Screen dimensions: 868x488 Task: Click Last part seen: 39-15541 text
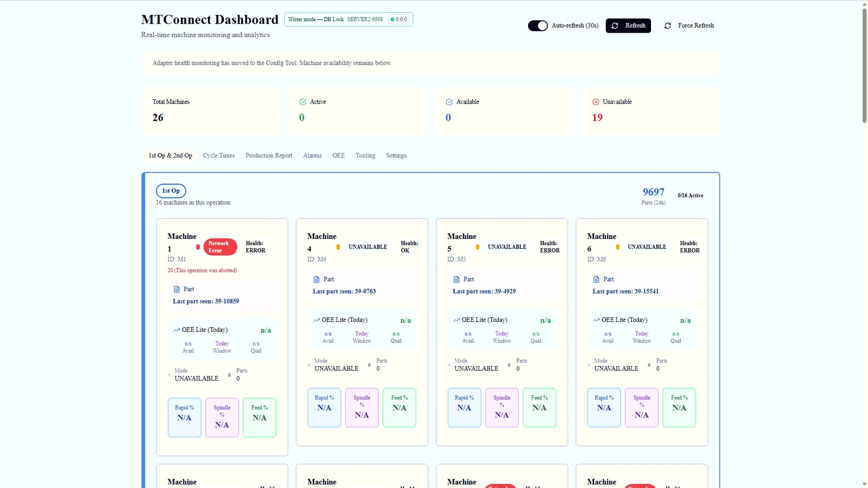(625, 291)
